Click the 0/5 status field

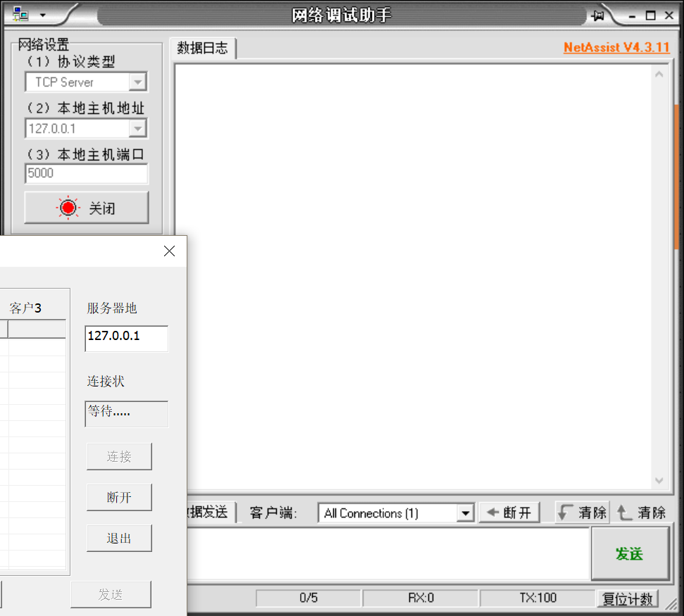coord(309,598)
